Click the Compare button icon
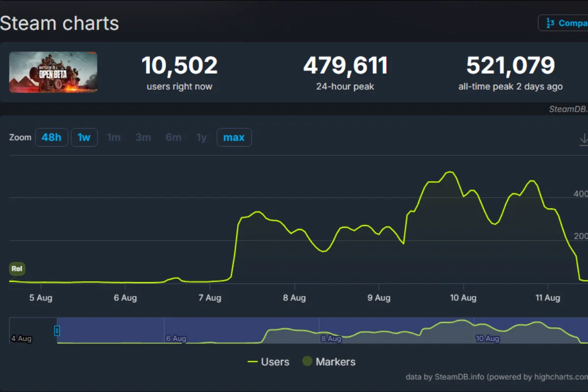 [550, 23]
